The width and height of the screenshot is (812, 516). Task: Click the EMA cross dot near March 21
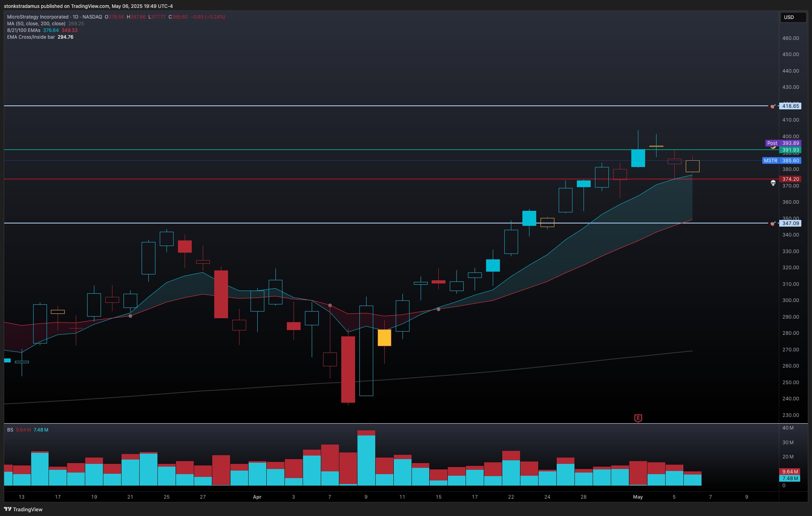click(130, 316)
